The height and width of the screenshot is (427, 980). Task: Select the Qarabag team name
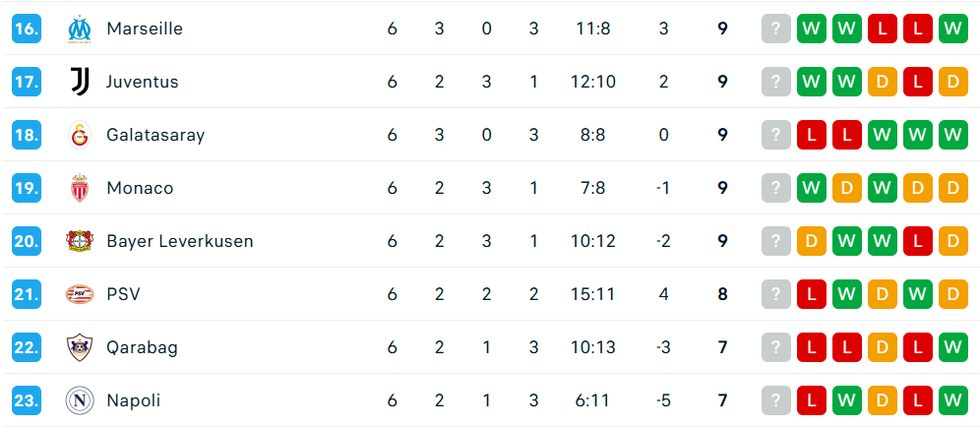(x=142, y=347)
